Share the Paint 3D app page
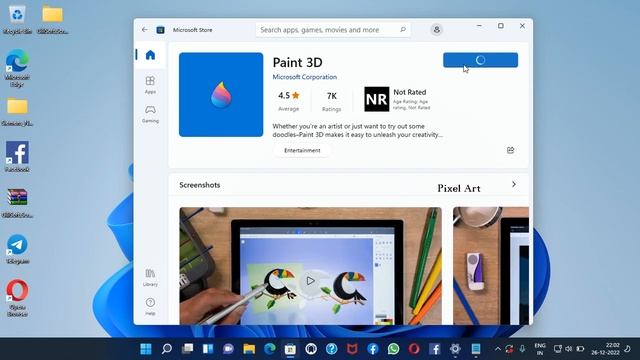This screenshot has height=360, width=640. click(510, 150)
